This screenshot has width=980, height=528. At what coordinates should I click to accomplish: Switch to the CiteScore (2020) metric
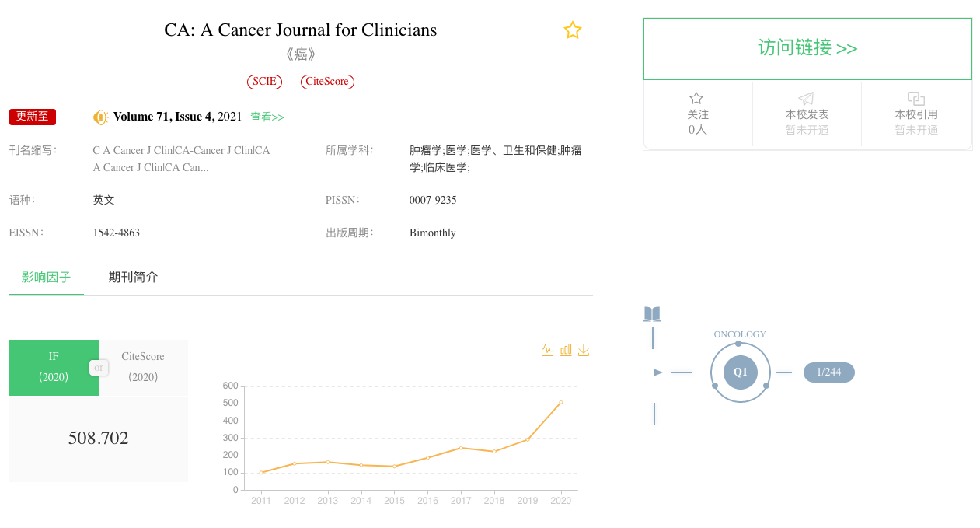point(143,367)
